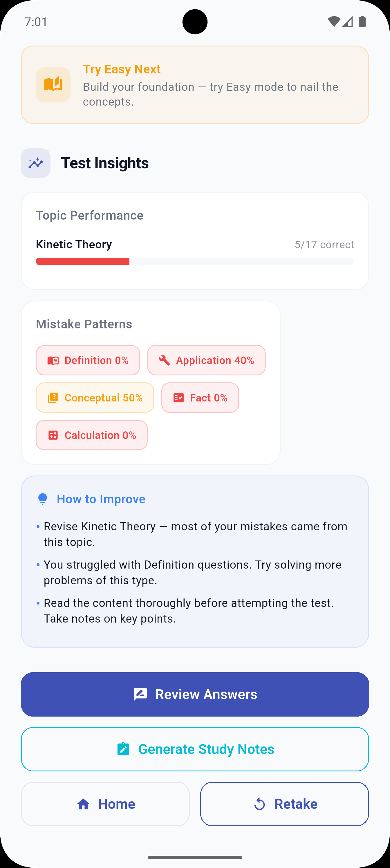
Task: Select the Calculation 0% mistake chip
Action: (91, 435)
